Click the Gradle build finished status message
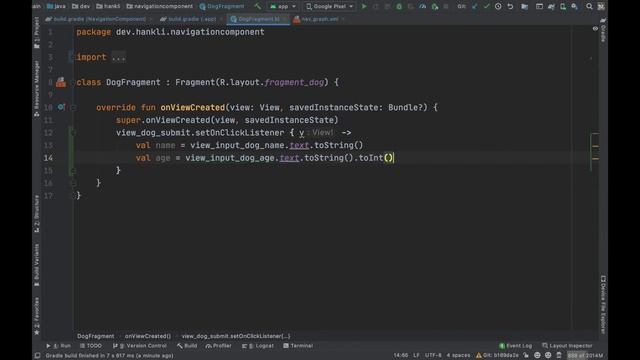 point(109,356)
